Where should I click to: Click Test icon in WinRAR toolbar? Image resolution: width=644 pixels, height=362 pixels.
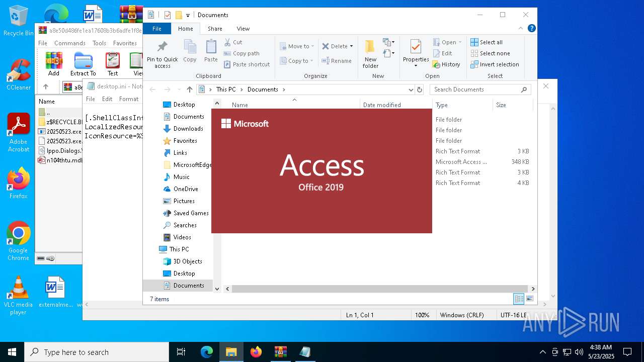[x=113, y=64]
